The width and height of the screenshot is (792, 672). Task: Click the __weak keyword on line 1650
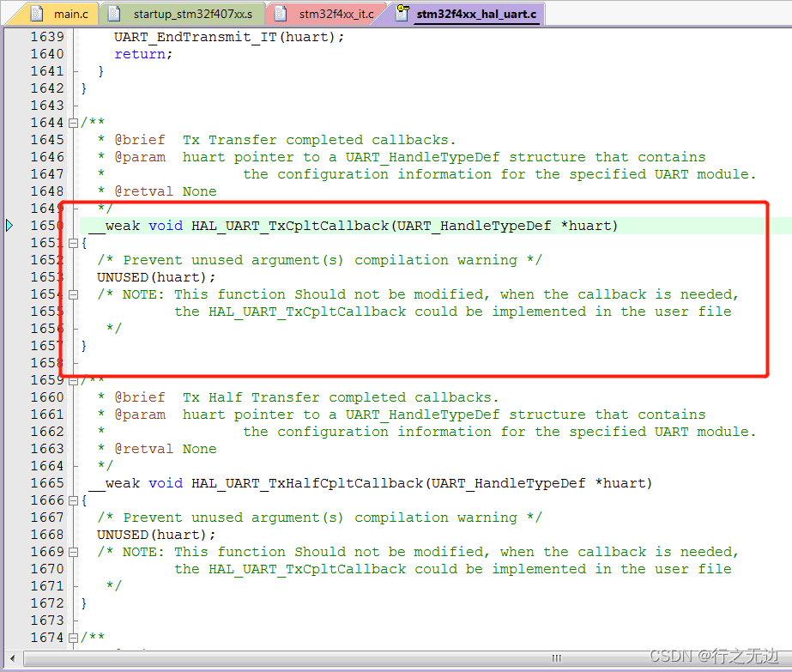pos(114,226)
